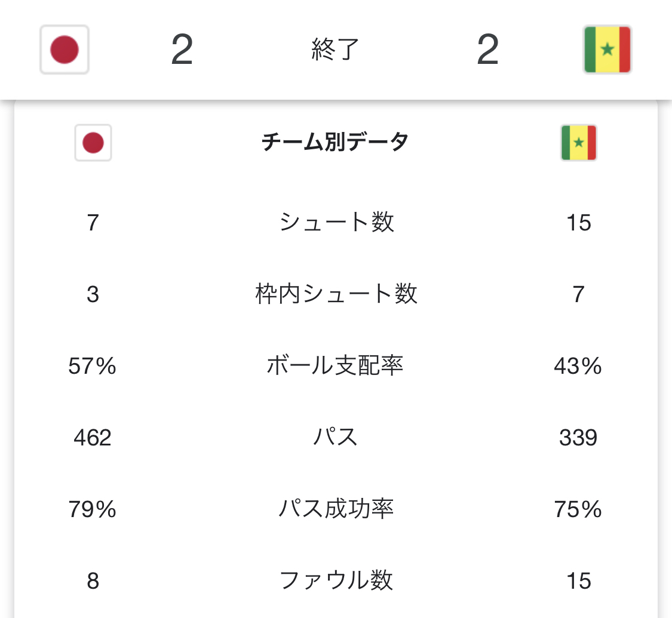Tap the Senegal flag in the score header

[607, 50]
